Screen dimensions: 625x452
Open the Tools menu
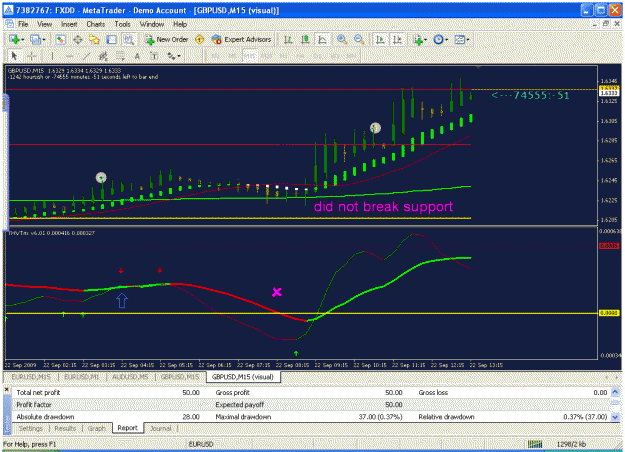[x=122, y=24]
